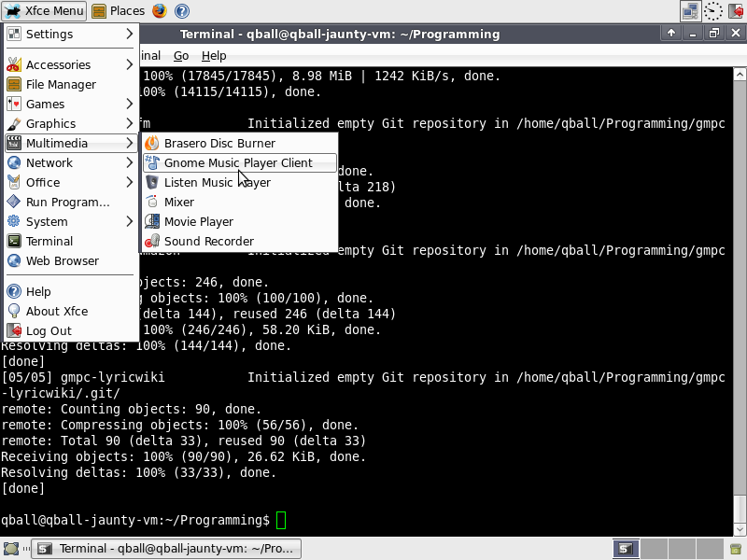
Task: Open the Settings submenu
Action: click(x=71, y=34)
